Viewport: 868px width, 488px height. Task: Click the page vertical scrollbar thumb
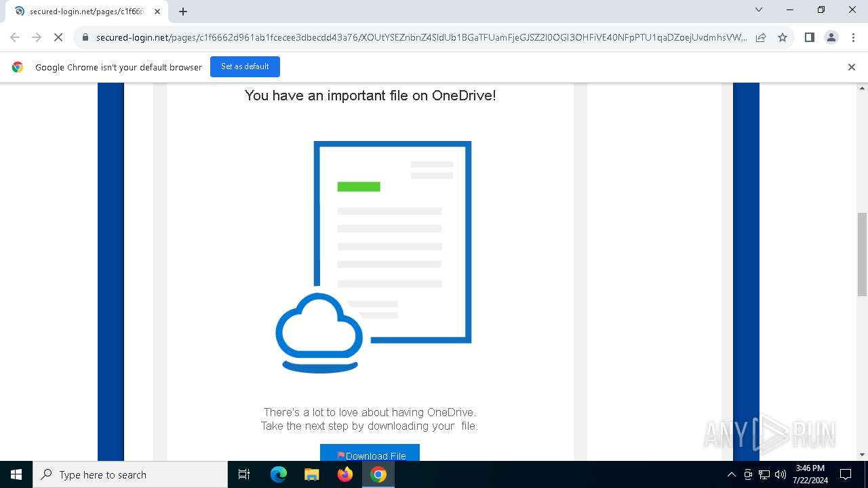tap(863, 254)
